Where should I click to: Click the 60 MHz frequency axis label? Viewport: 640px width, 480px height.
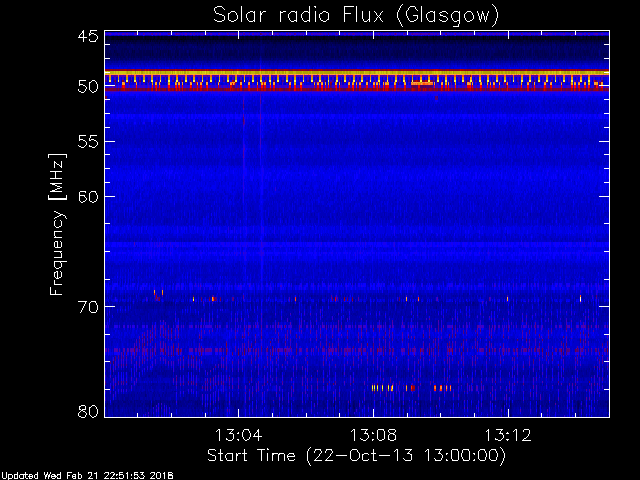[x=88, y=197]
